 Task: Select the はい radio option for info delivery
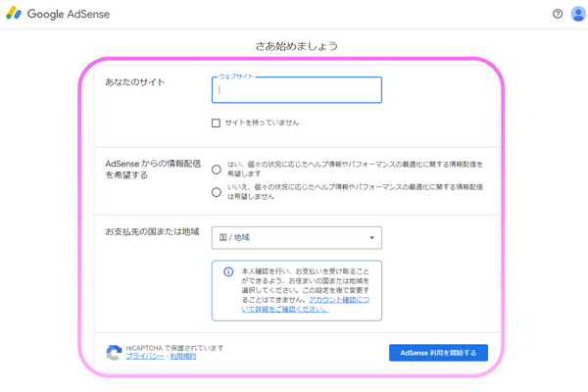[217, 170]
